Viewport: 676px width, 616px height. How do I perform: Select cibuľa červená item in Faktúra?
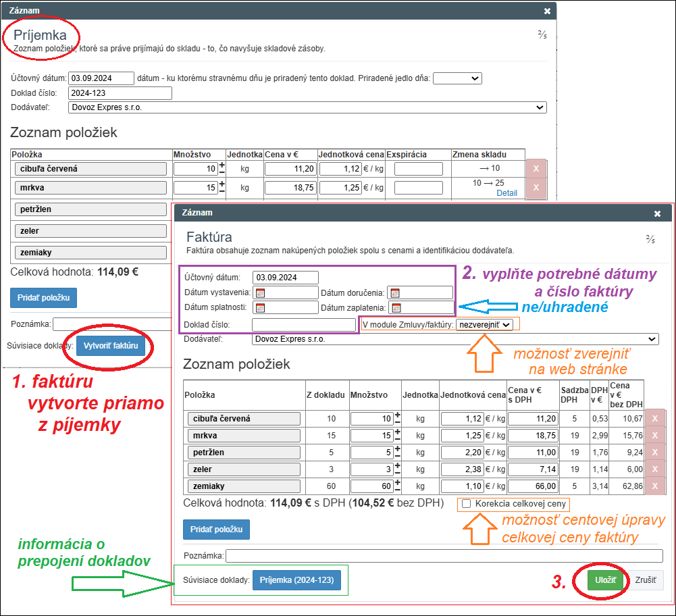[244, 419]
